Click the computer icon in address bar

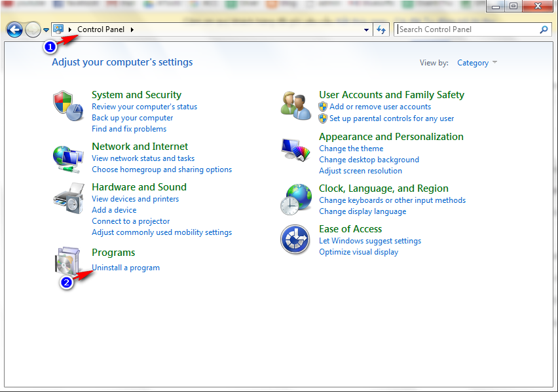point(58,29)
